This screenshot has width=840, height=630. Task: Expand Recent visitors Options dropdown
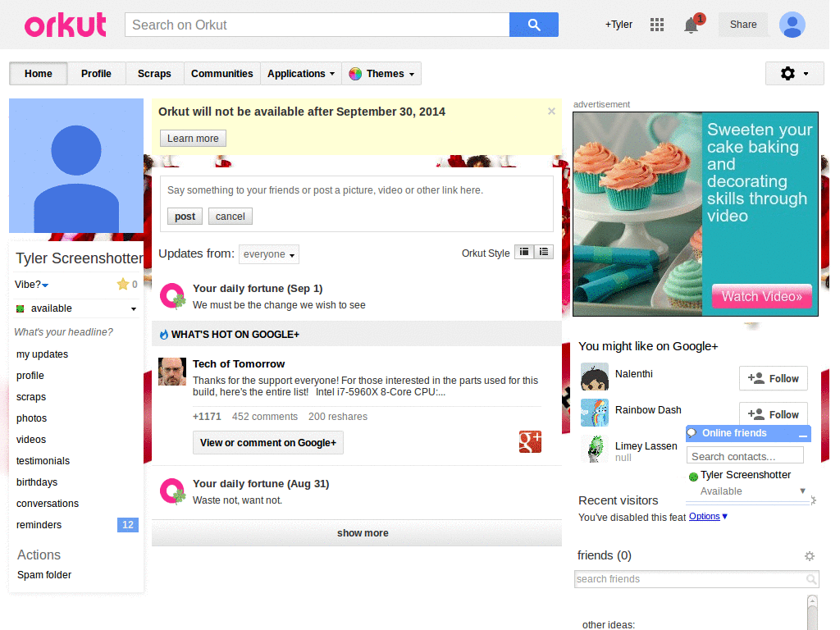pyautogui.click(x=708, y=517)
